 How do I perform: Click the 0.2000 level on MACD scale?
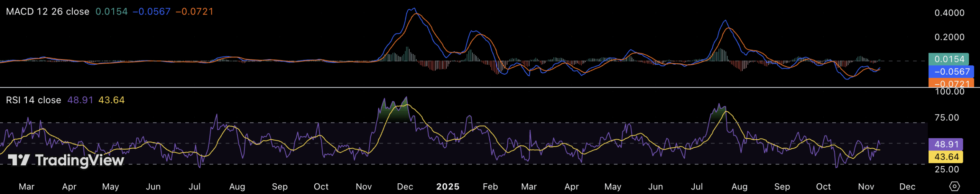pos(949,37)
